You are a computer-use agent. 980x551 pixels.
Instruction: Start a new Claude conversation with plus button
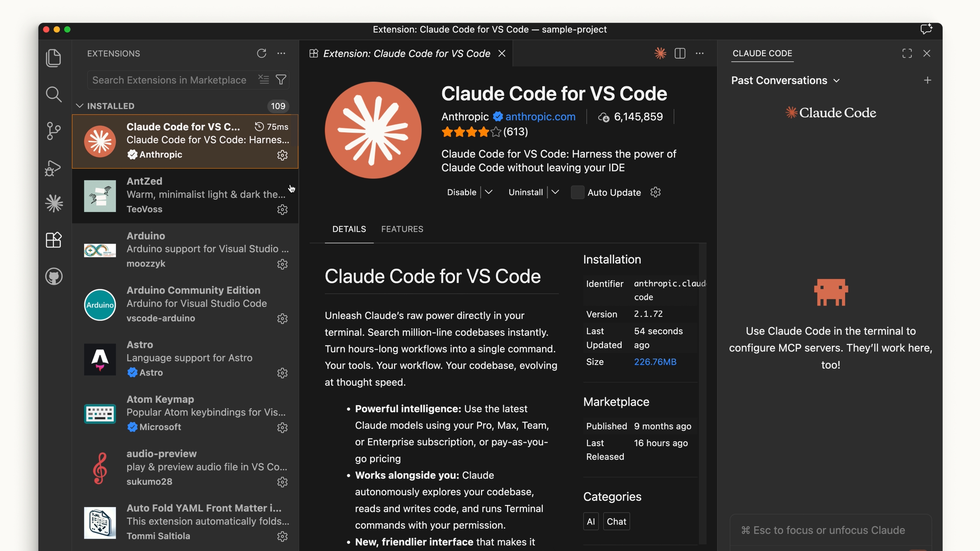pyautogui.click(x=927, y=80)
